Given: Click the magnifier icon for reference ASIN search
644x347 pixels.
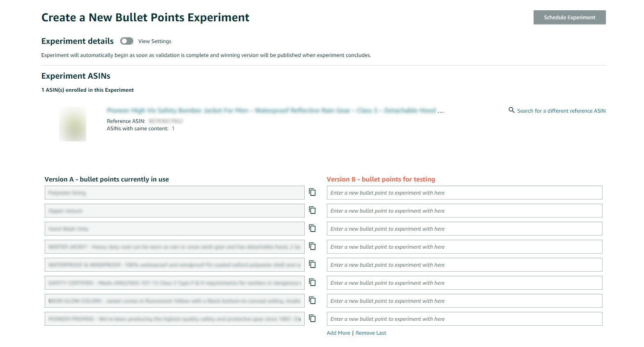Looking at the screenshot, I should pyautogui.click(x=511, y=110).
